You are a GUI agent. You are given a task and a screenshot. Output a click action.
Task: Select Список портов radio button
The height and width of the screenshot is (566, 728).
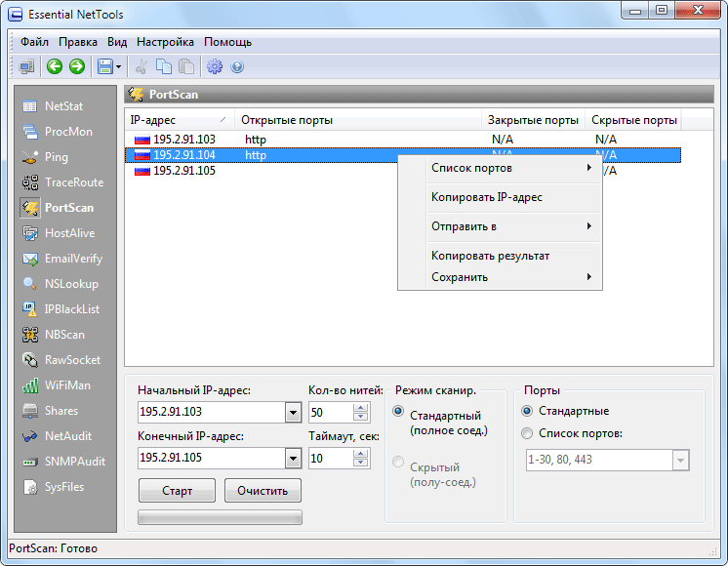pyautogui.click(x=527, y=433)
